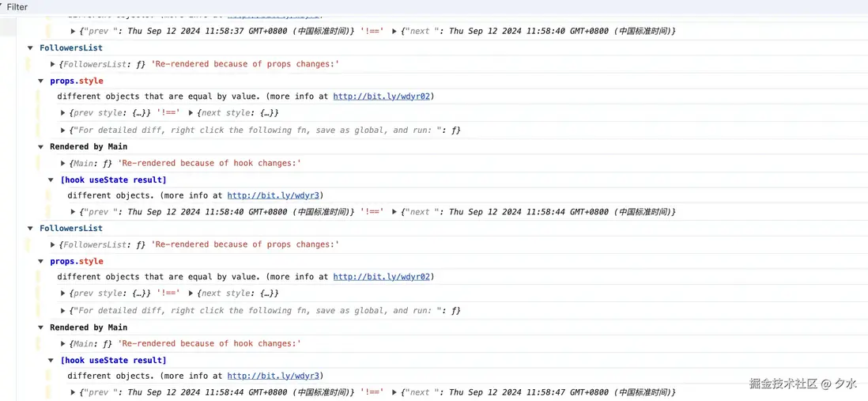868x401 pixels.
Task: Expand the first "For detailed diff" object
Action: click(x=63, y=131)
